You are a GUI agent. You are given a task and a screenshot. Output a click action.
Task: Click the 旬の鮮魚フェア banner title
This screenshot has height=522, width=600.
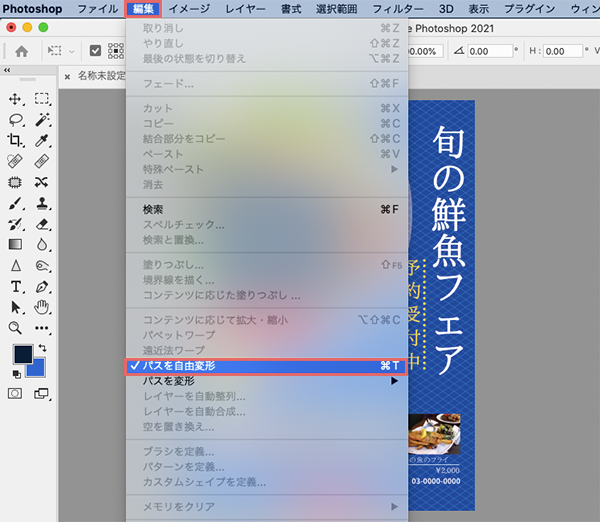point(449,250)
